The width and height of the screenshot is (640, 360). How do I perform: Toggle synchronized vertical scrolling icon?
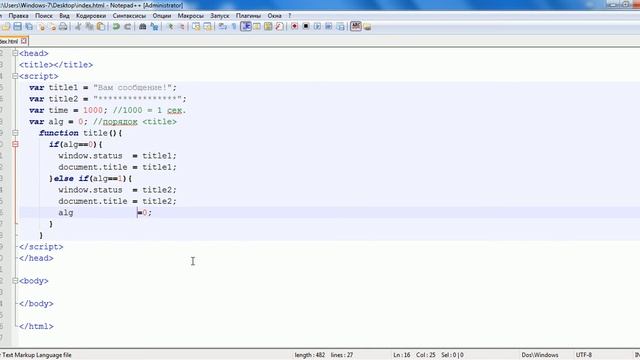(196, 27)
